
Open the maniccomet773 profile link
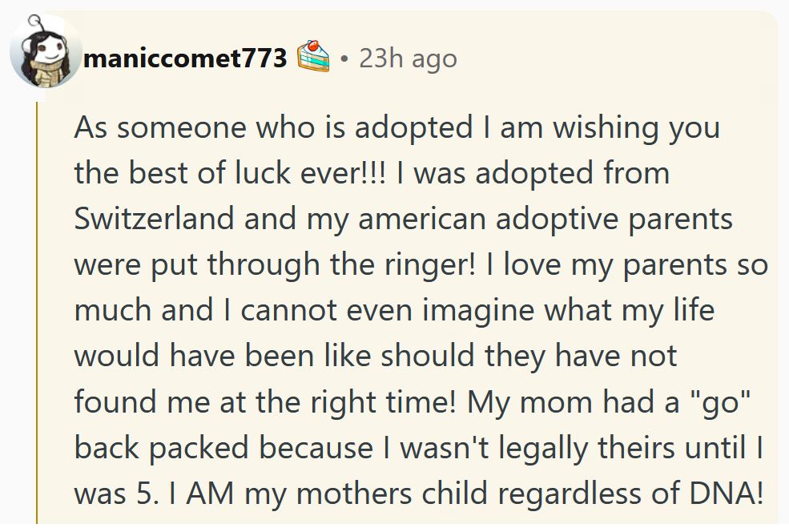[x=185, y=58]
